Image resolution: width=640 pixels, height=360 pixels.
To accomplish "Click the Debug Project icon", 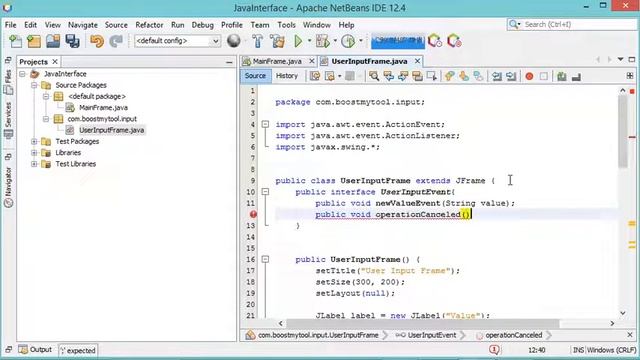I will point(322,41).
